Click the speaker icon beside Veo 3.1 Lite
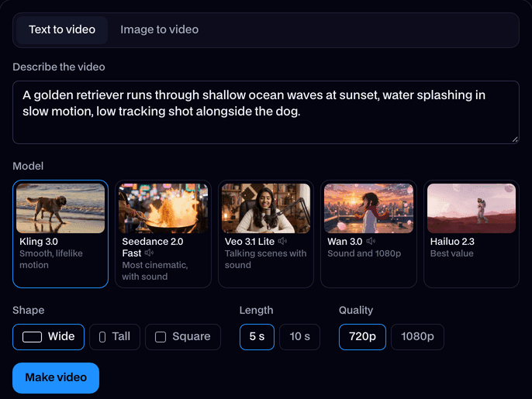The height and width of the screenshot is (399, 532). 282,241
